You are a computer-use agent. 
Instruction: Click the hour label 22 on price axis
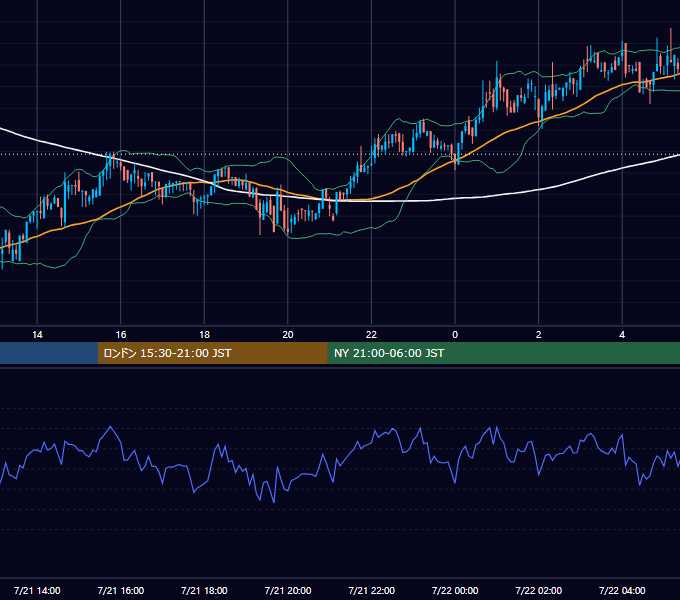click(371, 335)
